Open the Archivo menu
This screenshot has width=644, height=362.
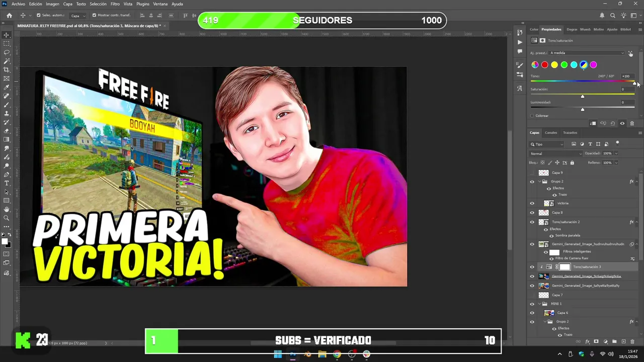coord(18,4)
